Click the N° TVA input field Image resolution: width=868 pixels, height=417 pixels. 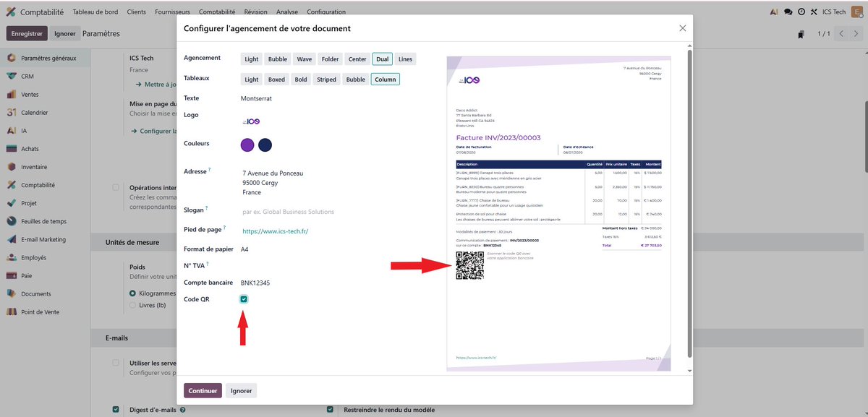click(x=336, y=266)
